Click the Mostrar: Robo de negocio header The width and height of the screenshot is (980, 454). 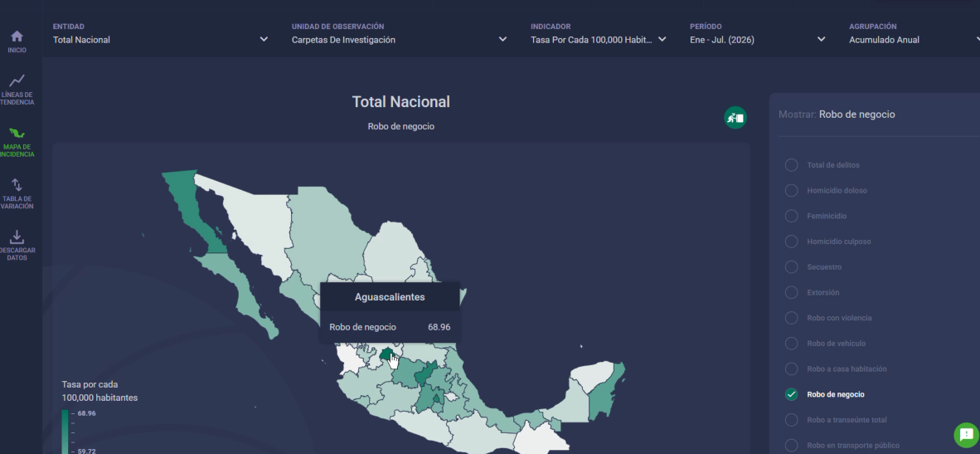tap(837, 115)
